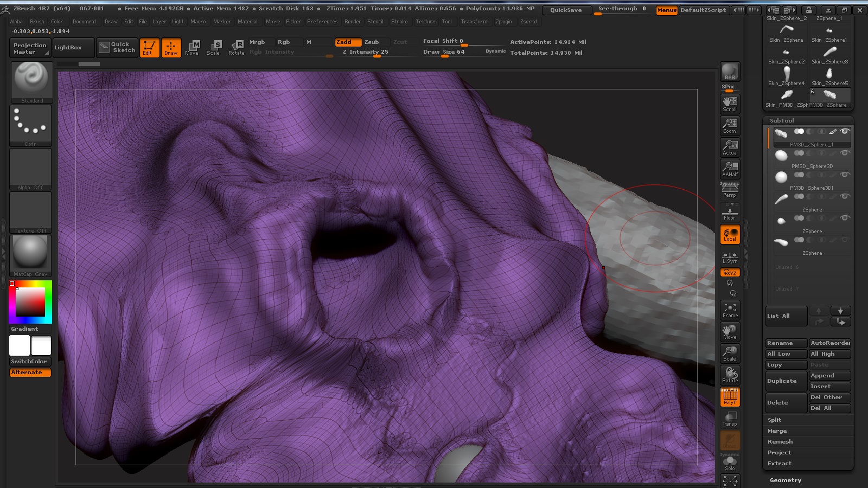Click the Rotate navigation icon in right shelf
The image size is (868, 488).
click(730, 375)
